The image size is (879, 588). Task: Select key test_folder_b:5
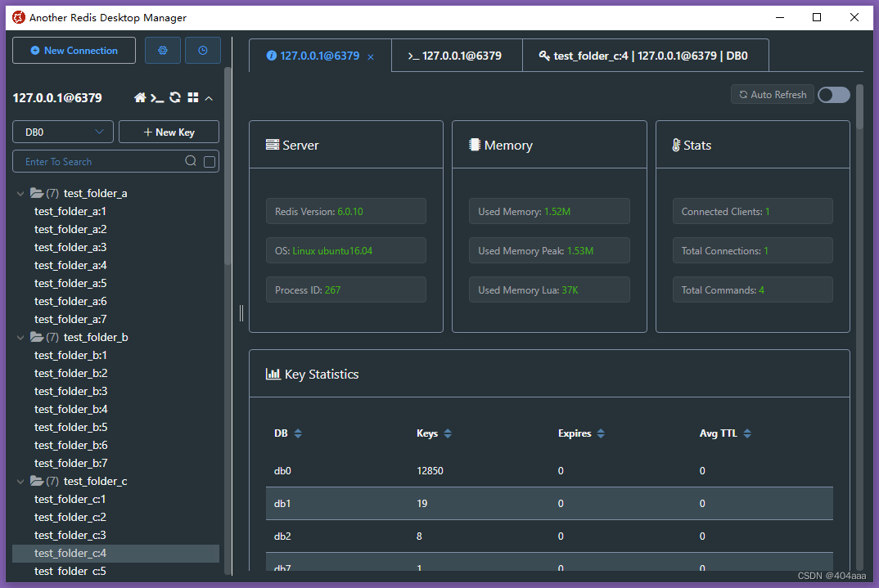point(70,427)
